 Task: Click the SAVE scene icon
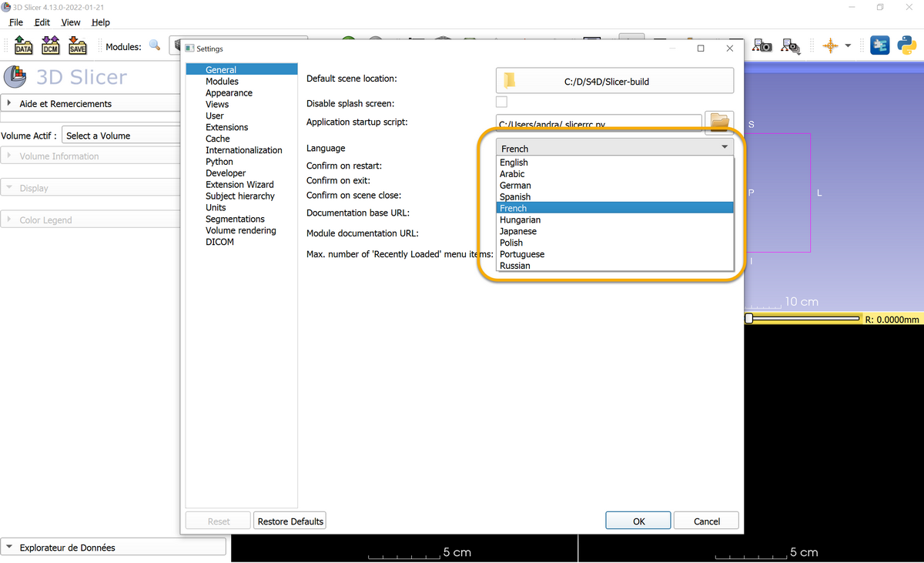click(77, 45)
